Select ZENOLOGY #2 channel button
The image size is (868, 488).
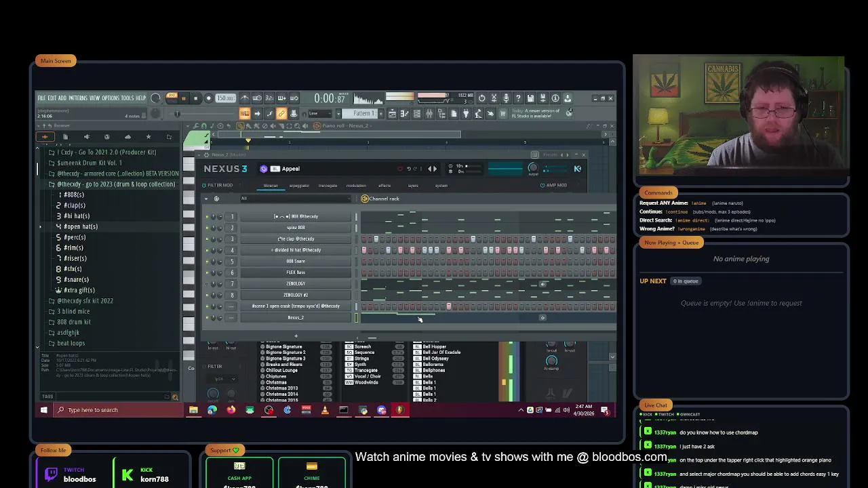[296, 295]
